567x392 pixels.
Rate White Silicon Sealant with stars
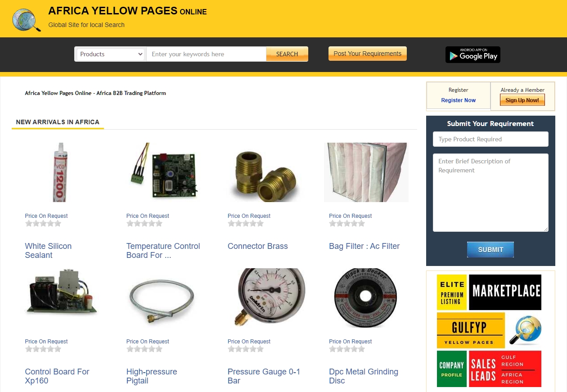click(x=43, y=223)
